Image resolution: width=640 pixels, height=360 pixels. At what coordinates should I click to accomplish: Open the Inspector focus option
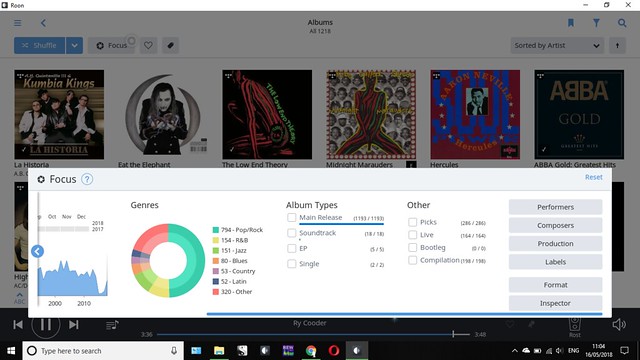click(x=555, y=303)
